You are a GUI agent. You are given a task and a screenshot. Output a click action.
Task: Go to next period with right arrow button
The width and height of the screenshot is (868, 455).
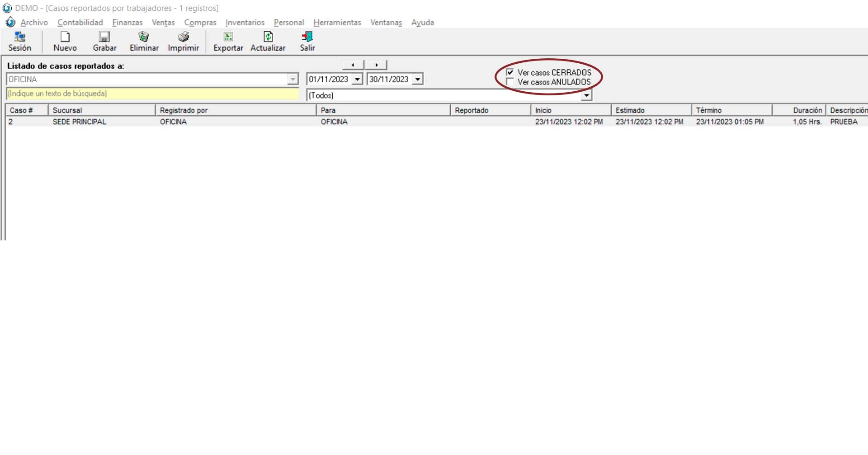pos(376,65)
